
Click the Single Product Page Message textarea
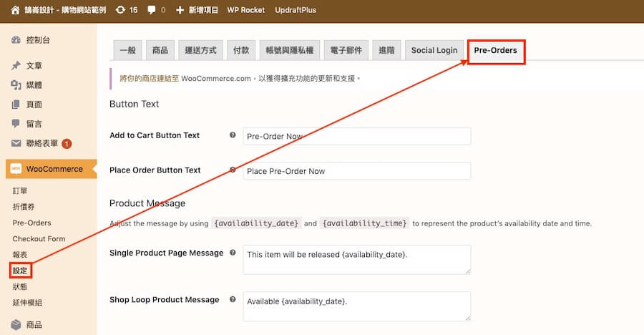coord(356,259)
